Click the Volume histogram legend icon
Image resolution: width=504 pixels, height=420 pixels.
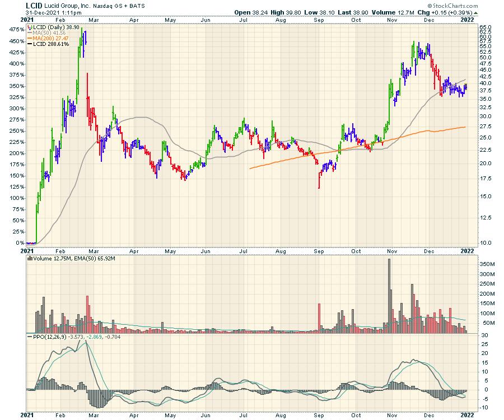[x=29, y=259]
